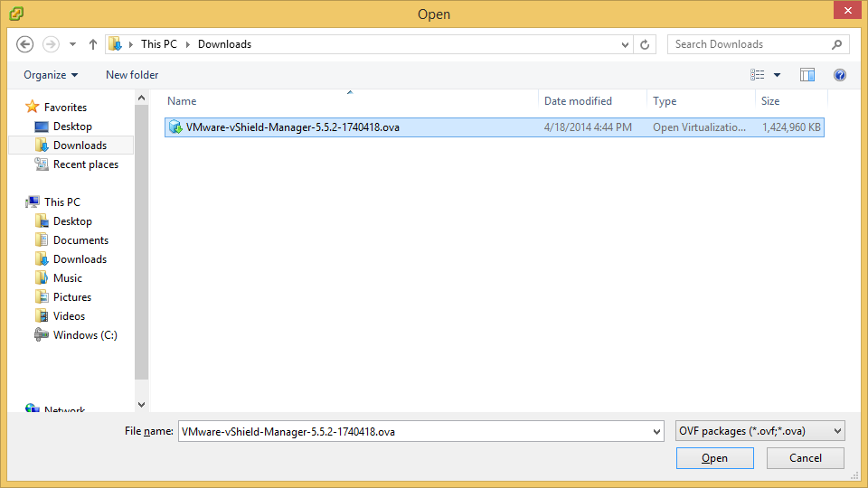This screenshot has width=868, height=488.
Task: Click the app icon in title bar
Action: 16,14
